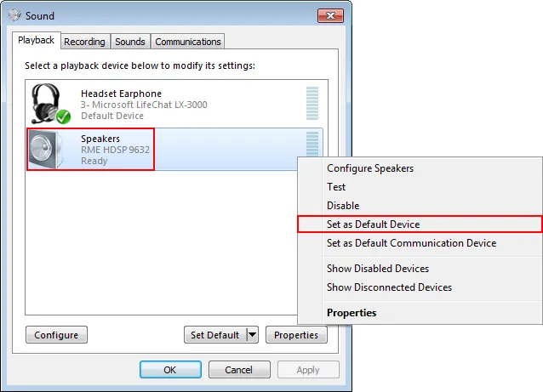Image resolution: width=543 pixels, height=392 pixels.
Task: Toggle Show Disabled Devices option
Action: 377,269
